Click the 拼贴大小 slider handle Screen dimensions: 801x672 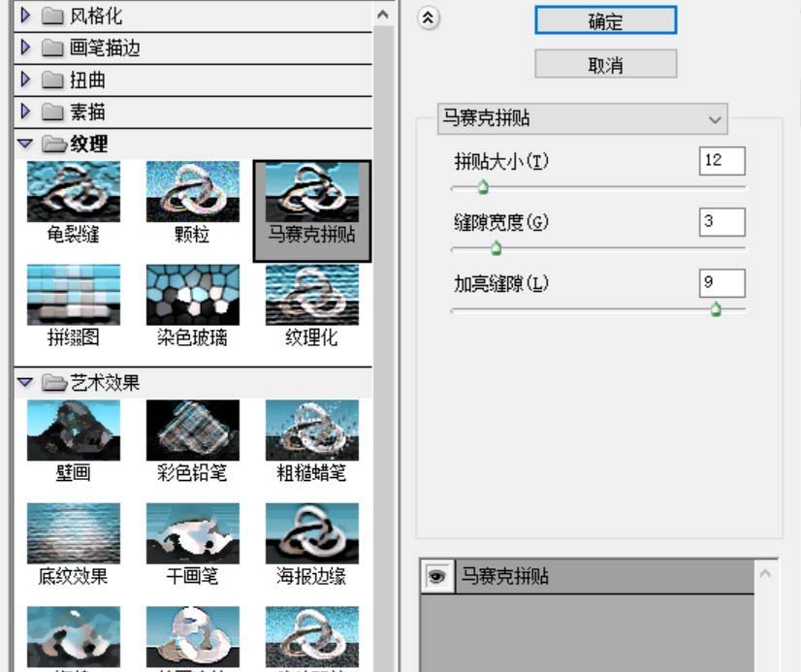483,187
